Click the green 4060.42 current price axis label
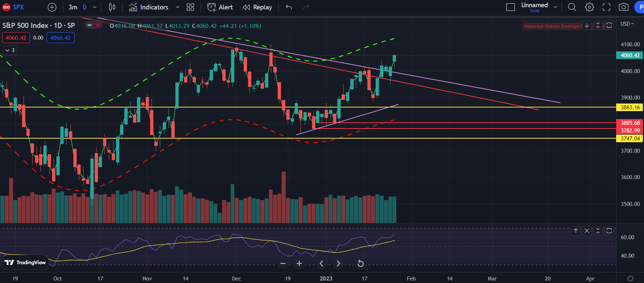 (630, 55)
